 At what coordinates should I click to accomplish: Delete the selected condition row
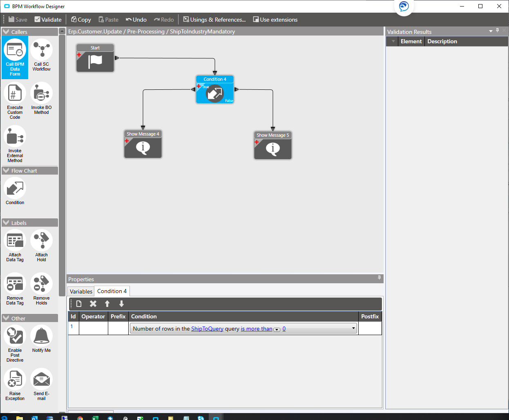pos(93,304)
